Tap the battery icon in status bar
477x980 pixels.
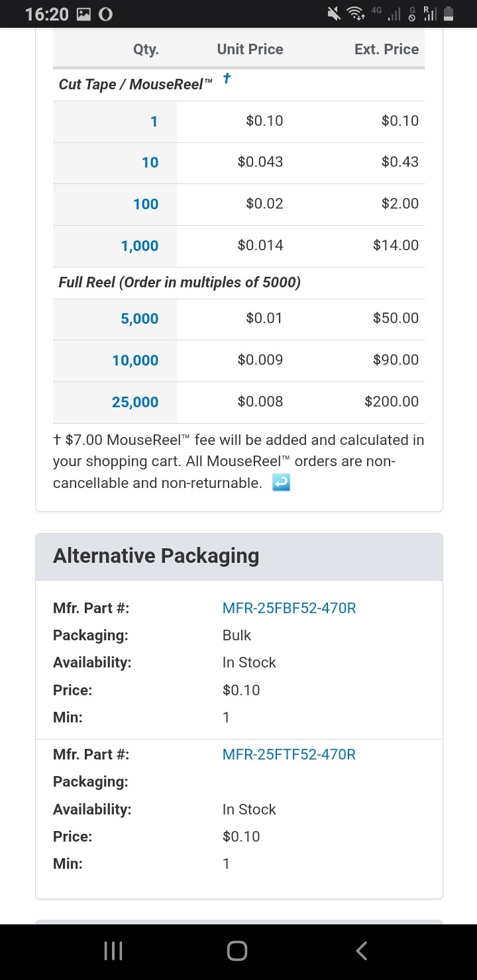tap(449, 14)
